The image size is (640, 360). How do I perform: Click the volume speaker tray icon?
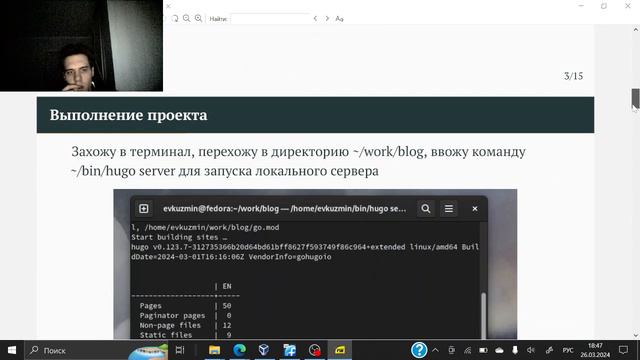531,350
